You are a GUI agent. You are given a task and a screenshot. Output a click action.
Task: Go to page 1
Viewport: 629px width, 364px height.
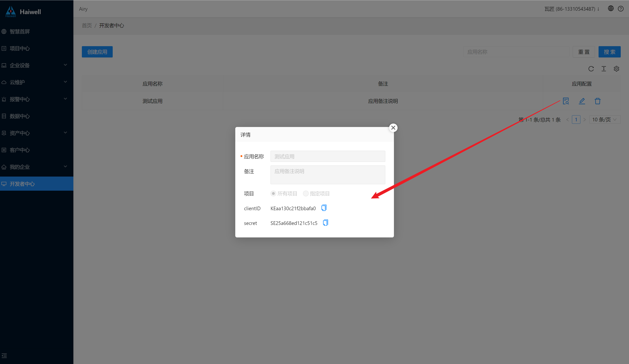pyautogui.click(x=576, y=120)
